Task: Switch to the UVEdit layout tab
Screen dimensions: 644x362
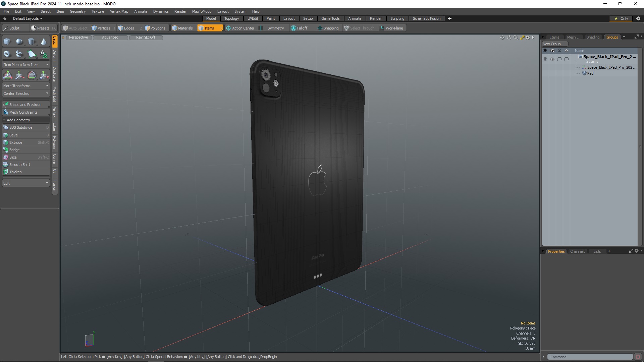Action: point(253,18)
